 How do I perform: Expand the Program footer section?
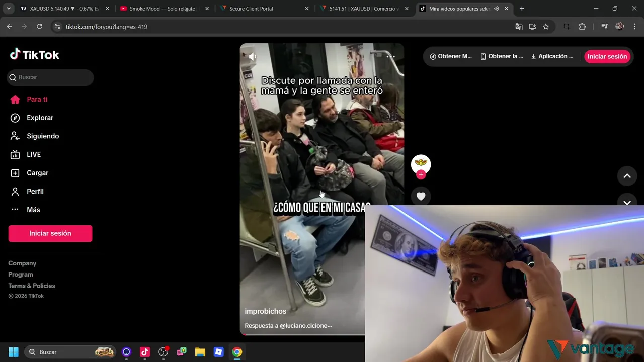pos(21,275)
